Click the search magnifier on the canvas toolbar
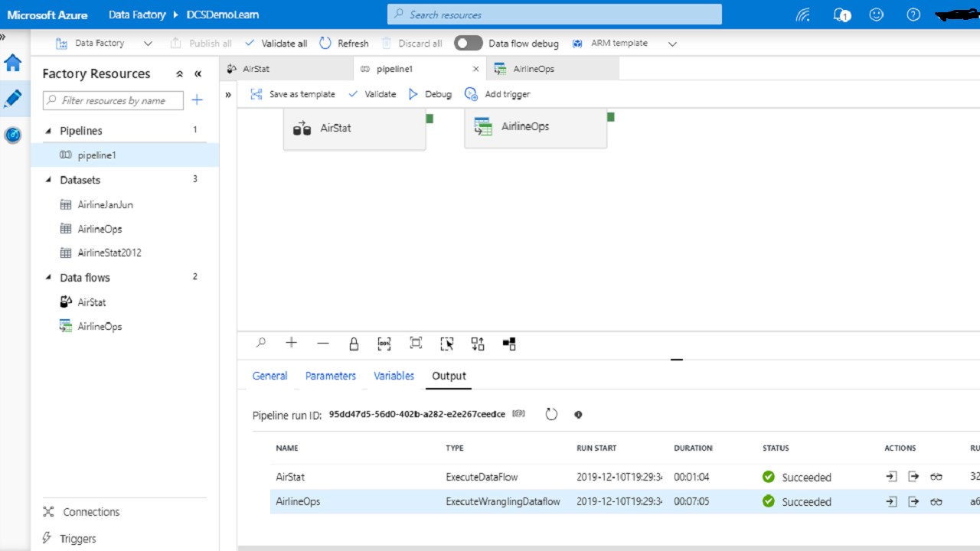The image size is (980, 551). (261, 344)
